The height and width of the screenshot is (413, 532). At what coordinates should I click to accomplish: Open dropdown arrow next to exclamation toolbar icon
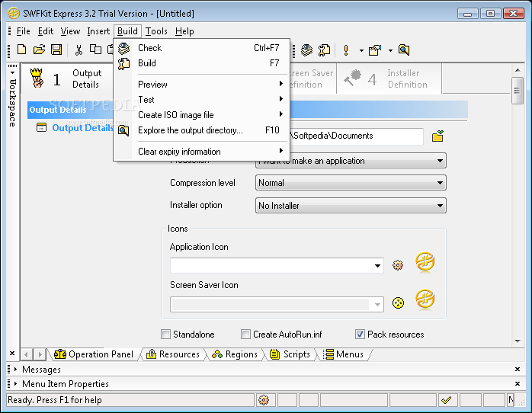(x=361, y=50)
